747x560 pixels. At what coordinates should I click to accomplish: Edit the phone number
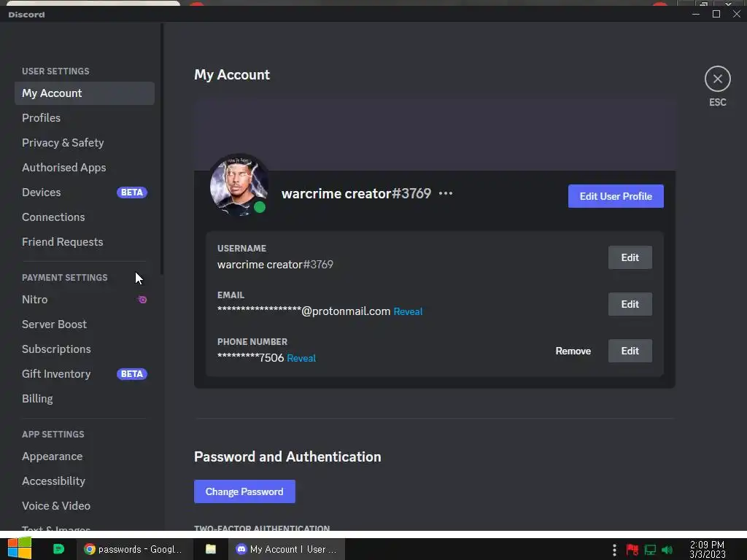point(630,351)
